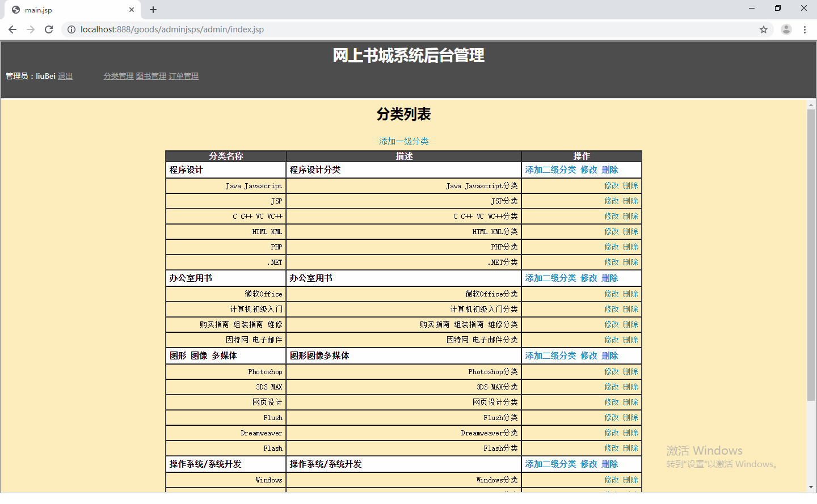Image resolution: width=817 pixels, height=504 pixels.
Task: Open Chrome three-dot menu
Action: (805, 29)
